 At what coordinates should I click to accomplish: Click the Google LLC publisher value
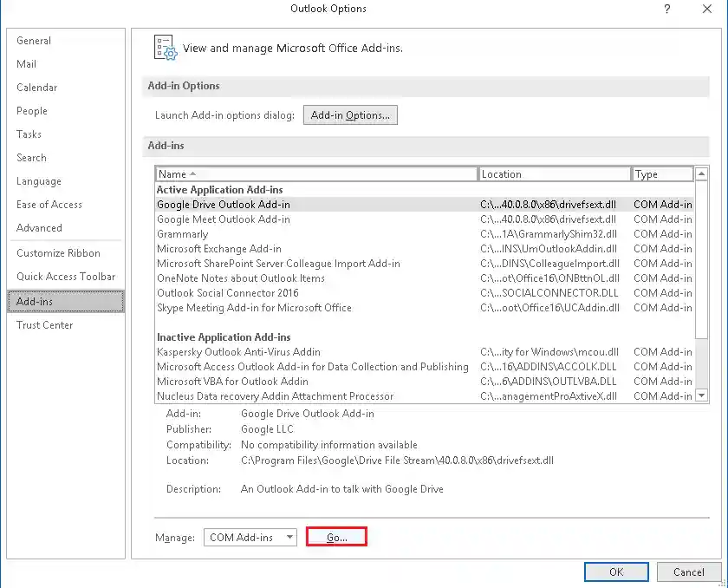point(268,429)
